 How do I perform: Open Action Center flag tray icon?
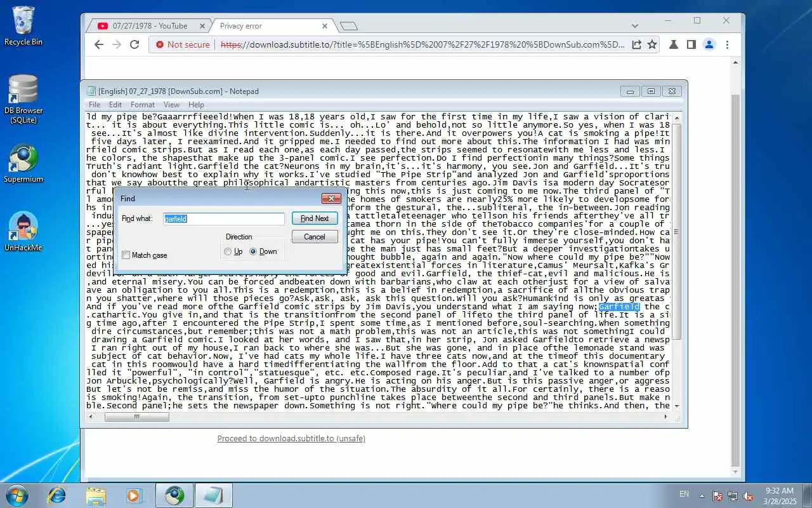717,496
